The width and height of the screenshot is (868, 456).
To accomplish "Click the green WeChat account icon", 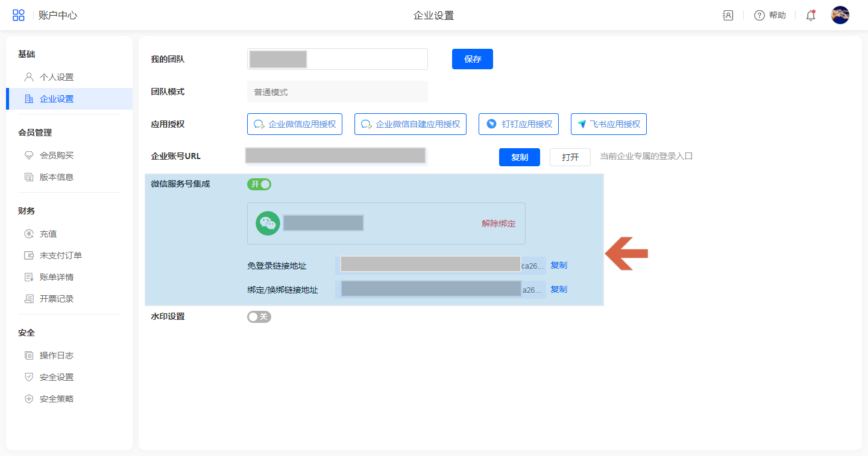I will click(268, 223).
